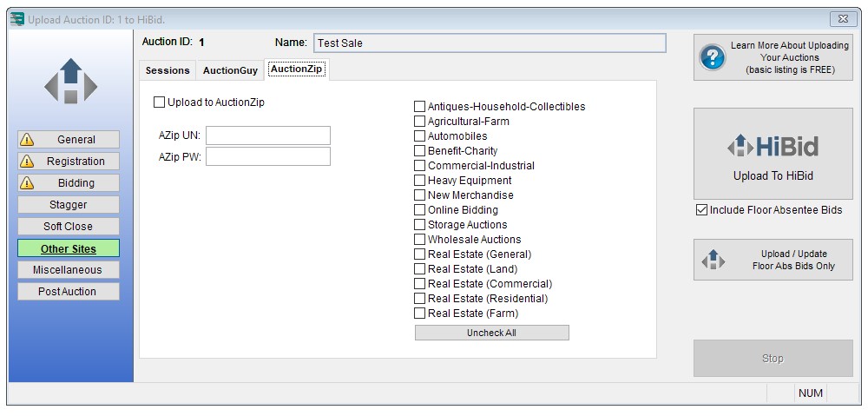Check the New Merchandise category
The image size is (868, 416).
pos(419,195)
